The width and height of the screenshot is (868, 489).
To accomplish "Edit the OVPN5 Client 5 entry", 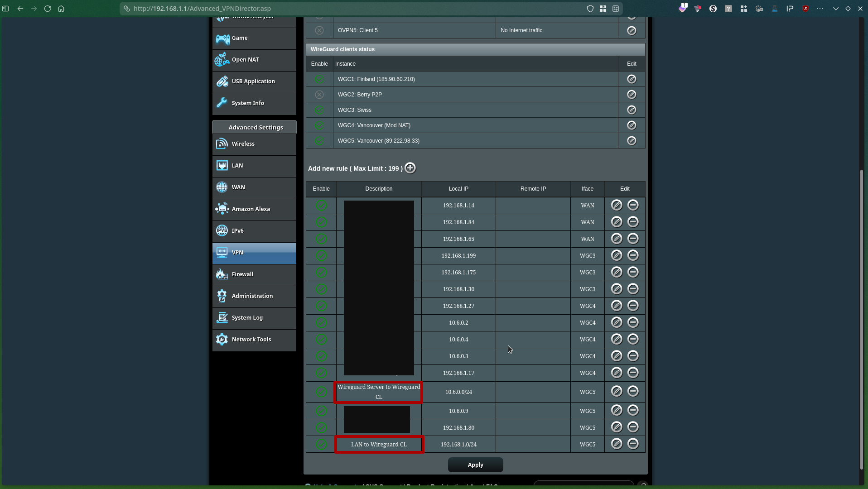I will [x=632, y=30].
